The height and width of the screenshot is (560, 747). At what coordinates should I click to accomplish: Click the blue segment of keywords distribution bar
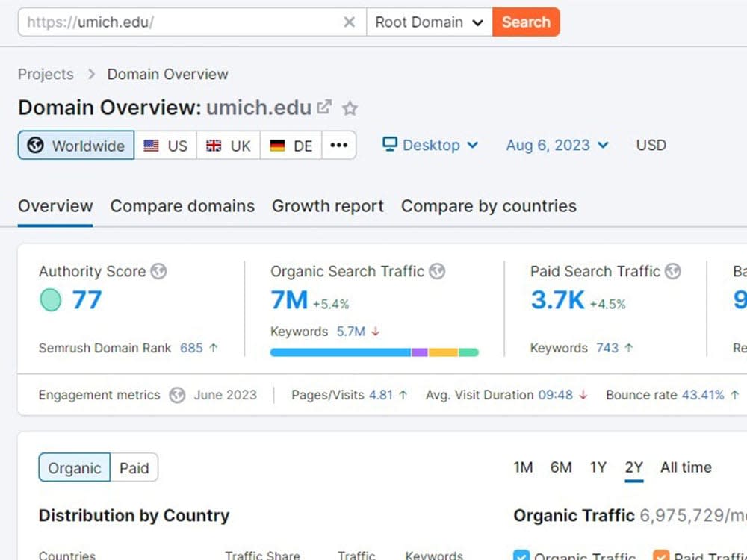pos(340,352)
